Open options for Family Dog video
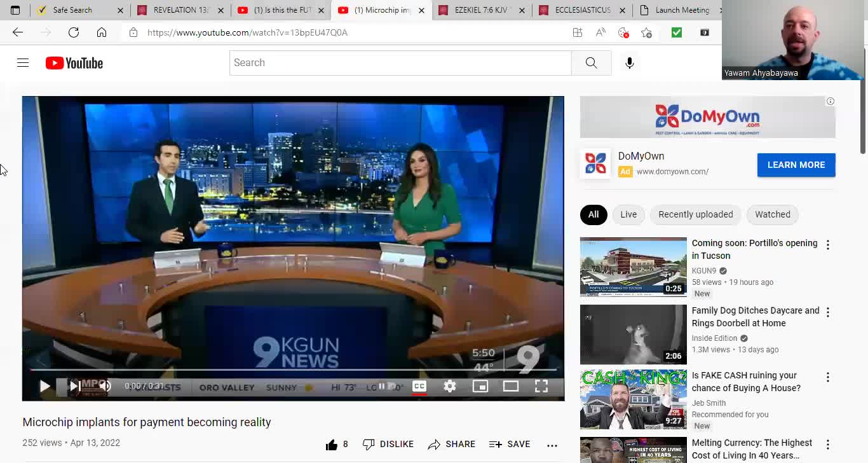The width and height of the screenshot is (868, 463). [x=828, y=312]
